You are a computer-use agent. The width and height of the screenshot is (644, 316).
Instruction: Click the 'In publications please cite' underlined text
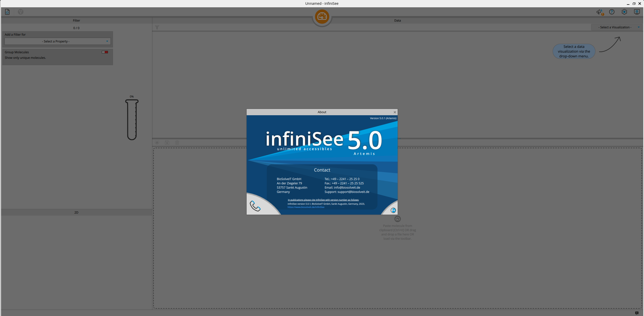coord(323,200)
